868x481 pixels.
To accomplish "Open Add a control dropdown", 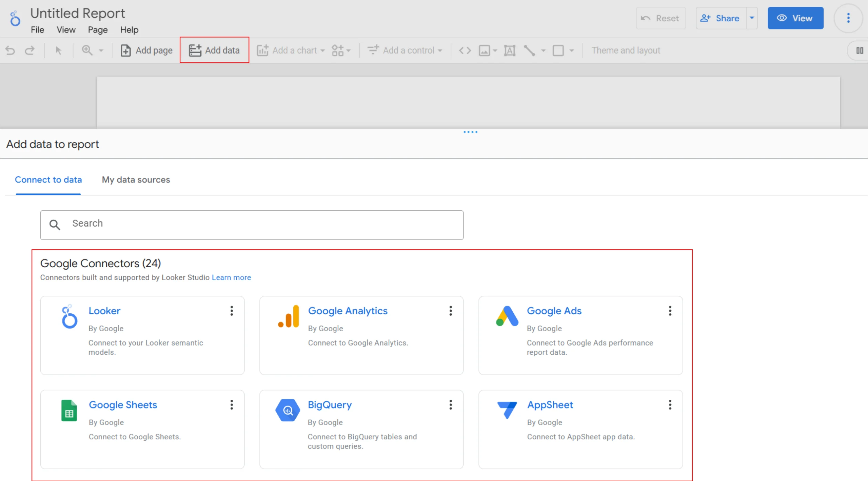I will 405,50.
